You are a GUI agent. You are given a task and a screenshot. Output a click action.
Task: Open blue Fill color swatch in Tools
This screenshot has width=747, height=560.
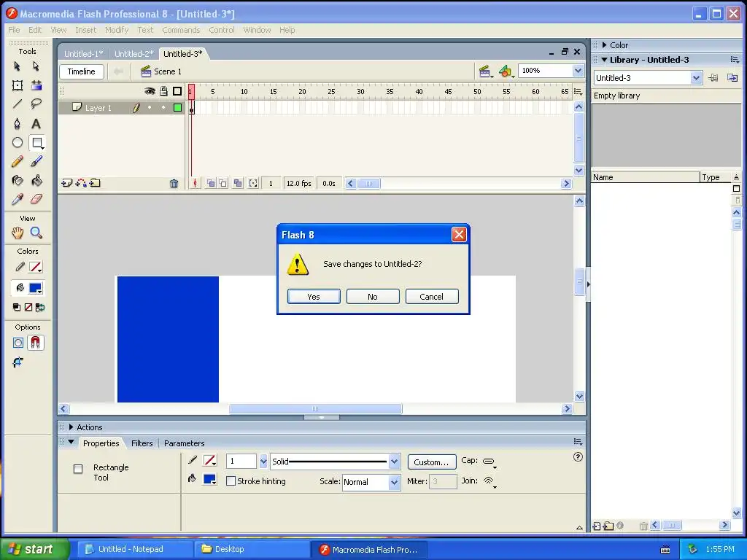(36, 288)
